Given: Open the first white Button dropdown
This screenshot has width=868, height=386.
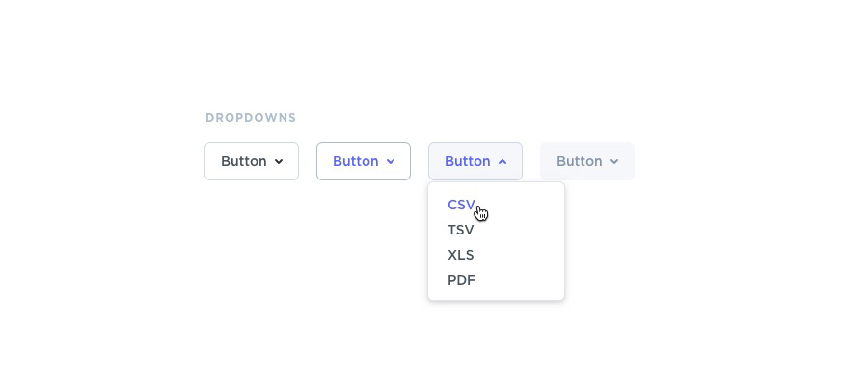Looking at the screenshot, I should coord(252,161).
